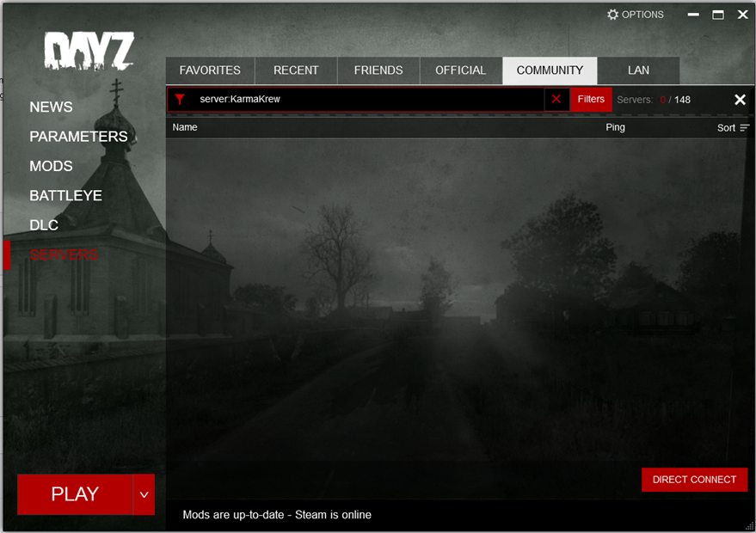This screenshot has height=533, width=756.
Task: Switch to the Favorites tab
Action: point(210,70)
